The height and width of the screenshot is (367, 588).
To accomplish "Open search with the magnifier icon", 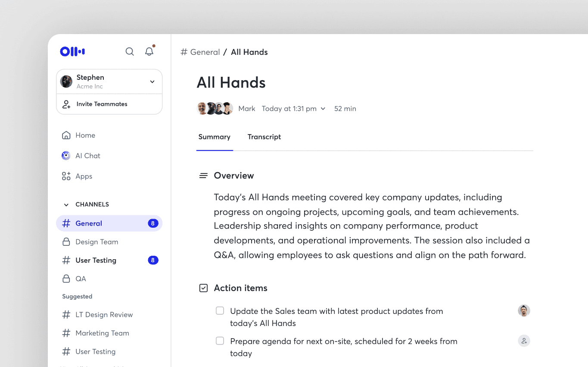I will point(130,52).
